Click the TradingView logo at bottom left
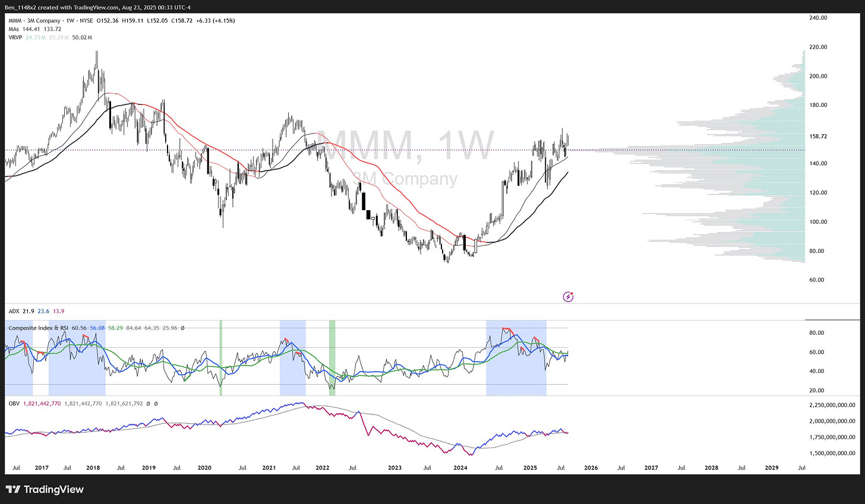The height and width of the screenshot is (504, 865). 45,490
